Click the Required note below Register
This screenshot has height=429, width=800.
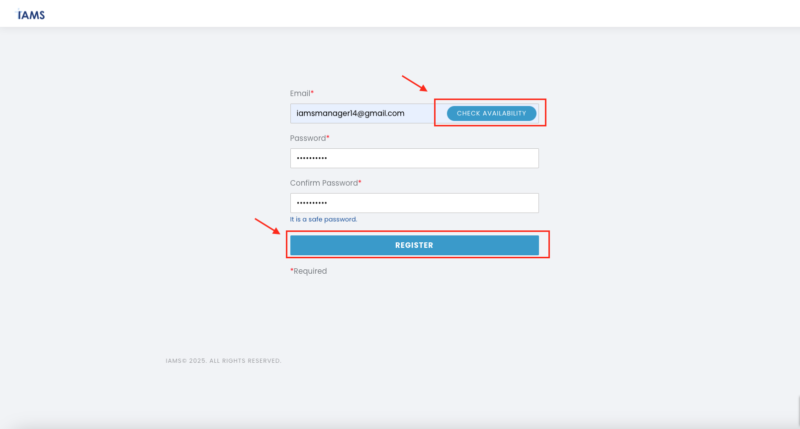coord(310,271)
